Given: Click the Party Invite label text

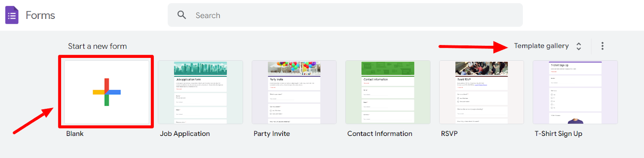Looking at the screenshot, I should [272, 133].
